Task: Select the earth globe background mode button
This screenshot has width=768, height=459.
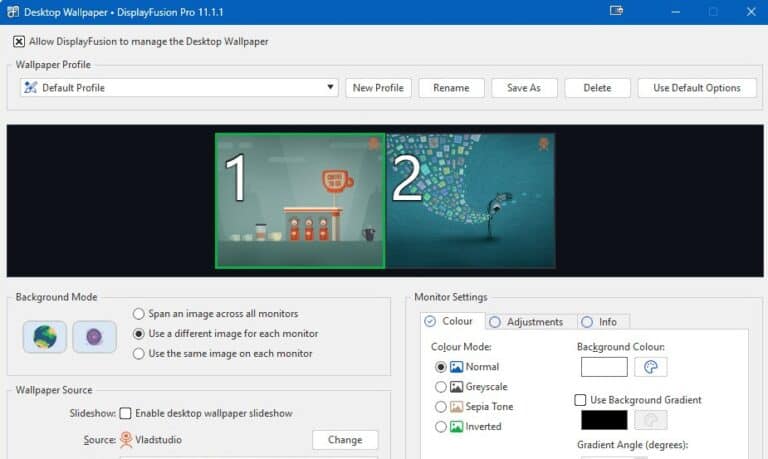Action: coord(45,337)
